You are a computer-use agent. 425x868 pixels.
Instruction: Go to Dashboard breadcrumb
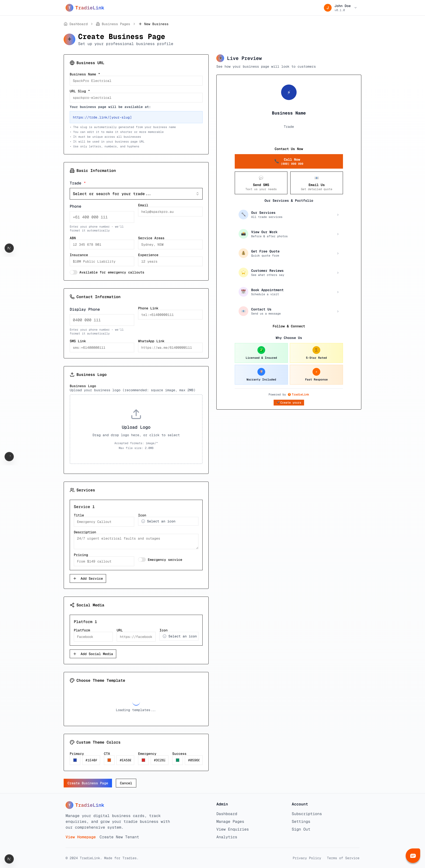pos(76,24)
